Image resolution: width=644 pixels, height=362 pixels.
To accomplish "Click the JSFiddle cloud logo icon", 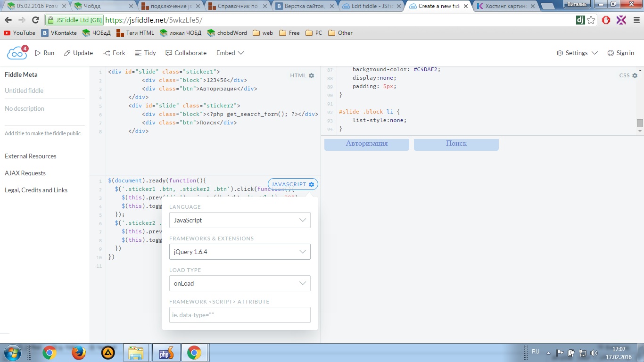I will click(x=17, y=53).
